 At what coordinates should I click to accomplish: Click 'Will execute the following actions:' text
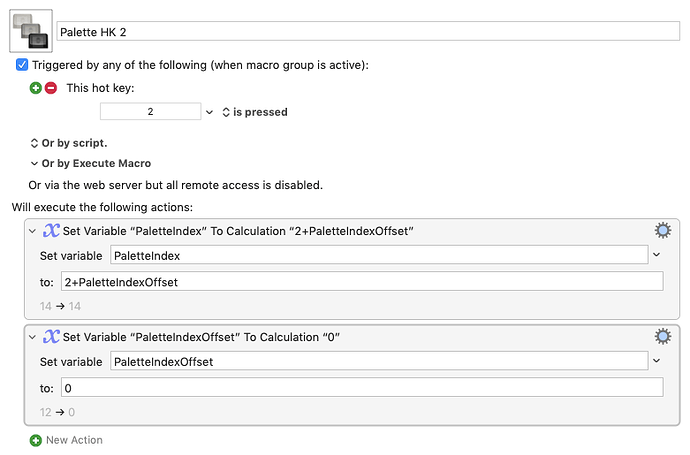pyautogui.click(x=102, y=207)
